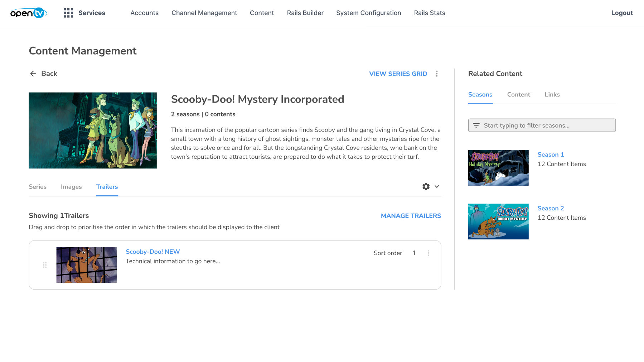644x362 pixels.
Task: Click the '2 seasons | 0 contents' text
Action: [x=203, y=114]
